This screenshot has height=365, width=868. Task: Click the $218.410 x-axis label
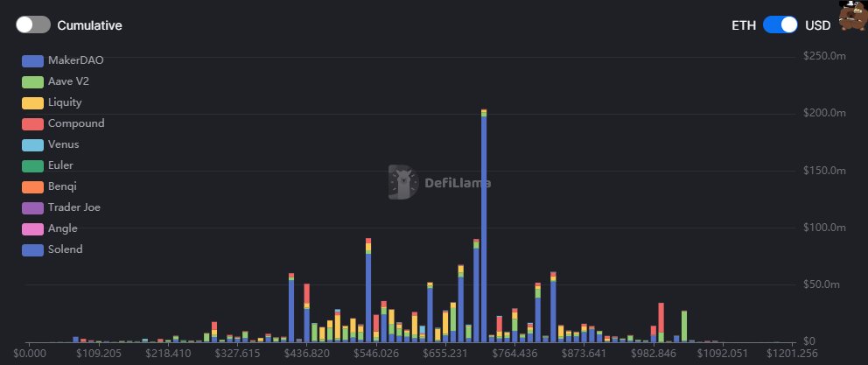(x=168, y=354)
